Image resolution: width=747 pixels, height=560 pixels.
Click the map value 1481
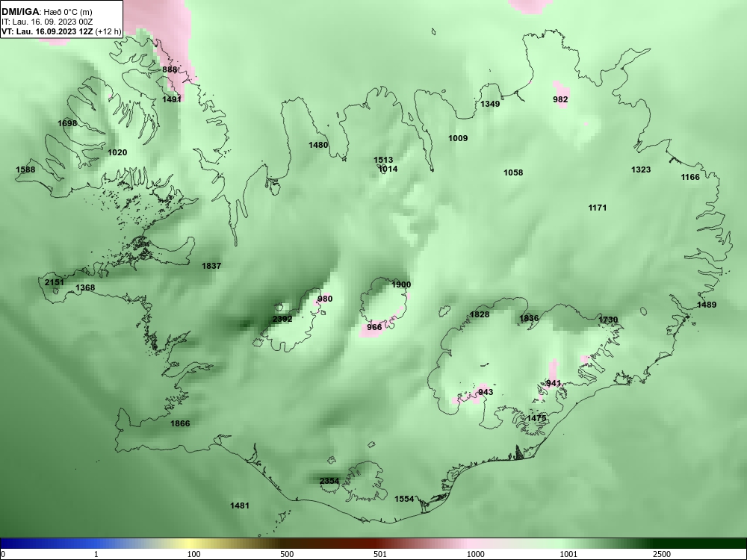coord(240,505)
